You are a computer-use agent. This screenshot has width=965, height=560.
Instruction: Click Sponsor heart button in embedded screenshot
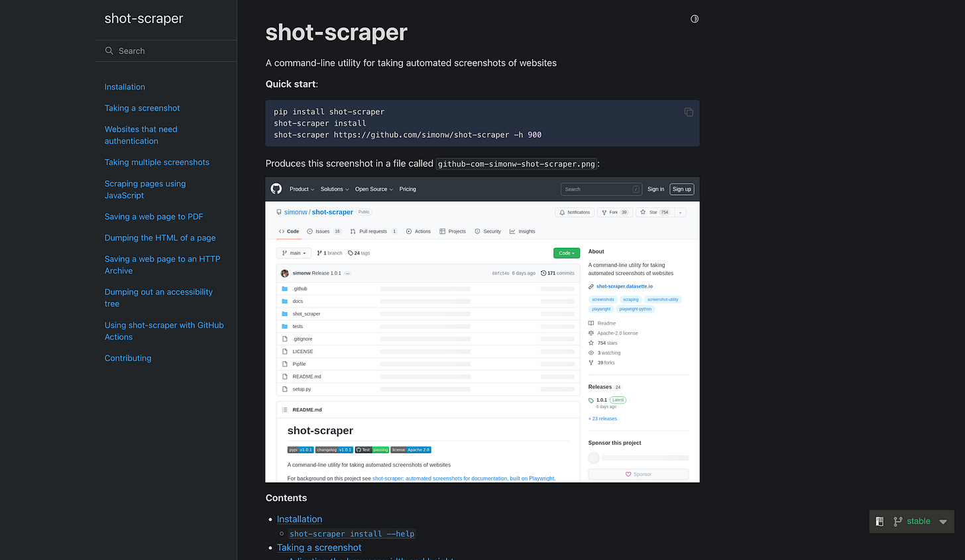(638, 475)
